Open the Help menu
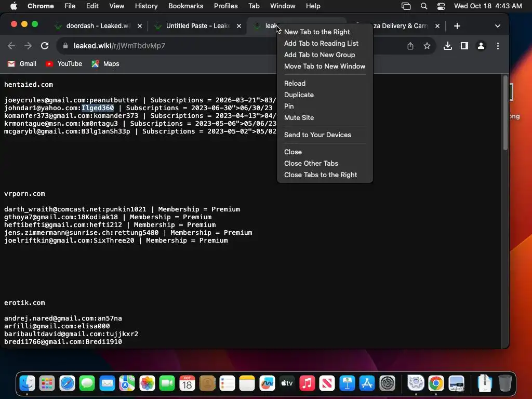The image size is (532, 399). click(x=313, y=6)
